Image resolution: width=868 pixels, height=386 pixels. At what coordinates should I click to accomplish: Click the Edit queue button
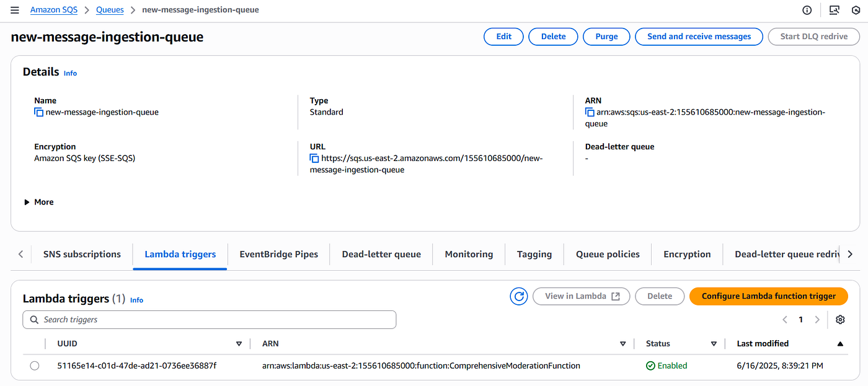(x=503, y=37)
